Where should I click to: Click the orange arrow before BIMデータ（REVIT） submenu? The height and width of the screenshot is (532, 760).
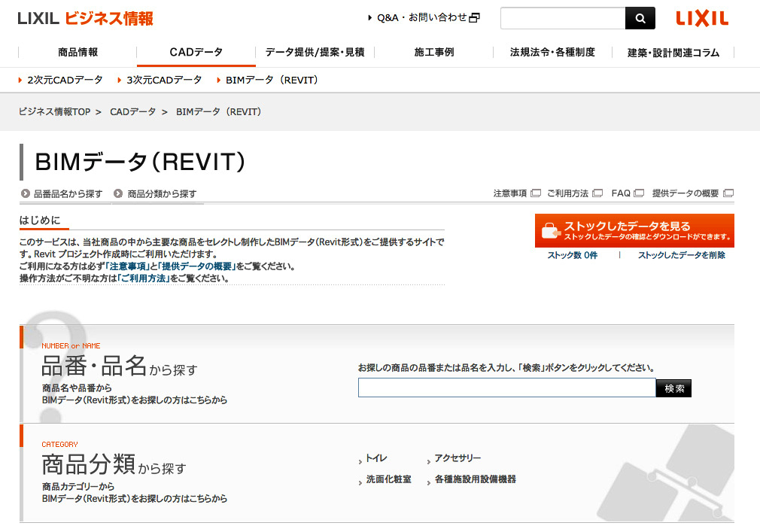tap(219, 80)
